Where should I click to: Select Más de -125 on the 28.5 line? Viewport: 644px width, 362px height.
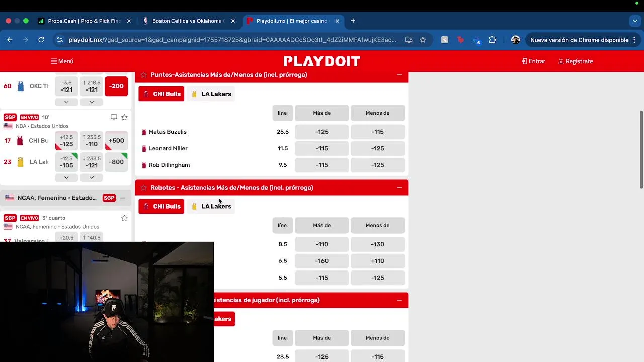point(322,357)
